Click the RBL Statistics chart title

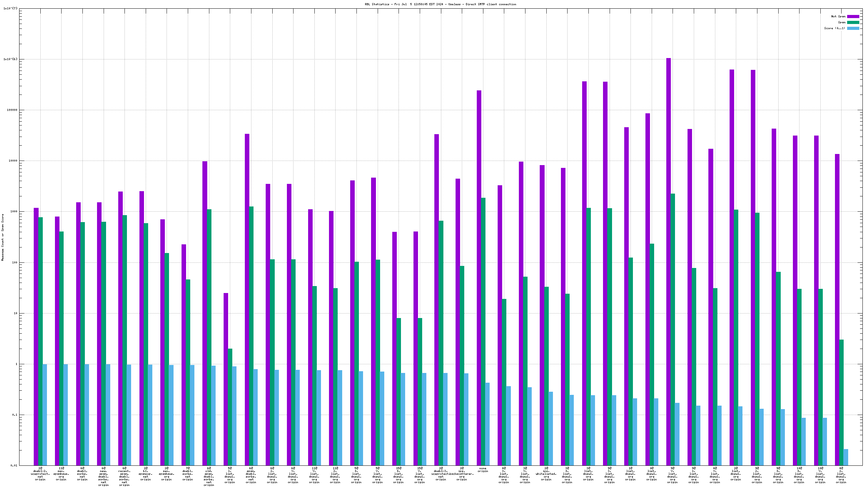click(x=440, y=4)
